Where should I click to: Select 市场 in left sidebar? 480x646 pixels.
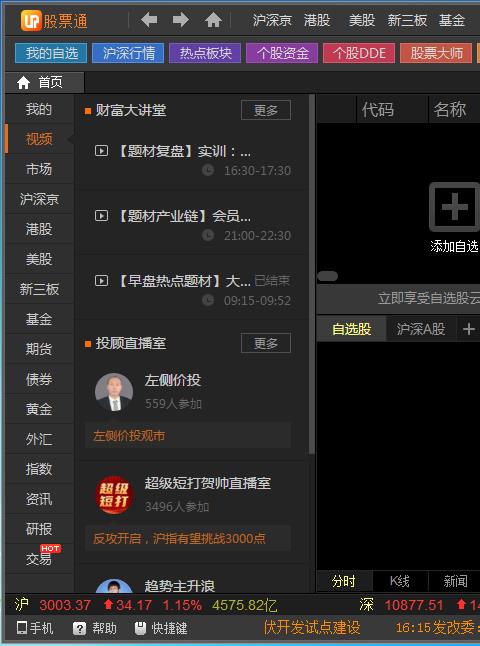pos(39,169)
